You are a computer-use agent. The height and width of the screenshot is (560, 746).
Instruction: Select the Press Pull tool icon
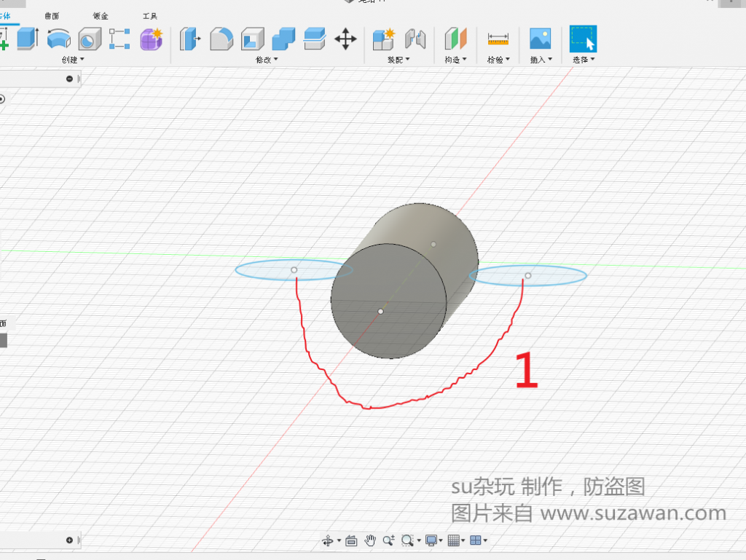(x=190, y=39)
